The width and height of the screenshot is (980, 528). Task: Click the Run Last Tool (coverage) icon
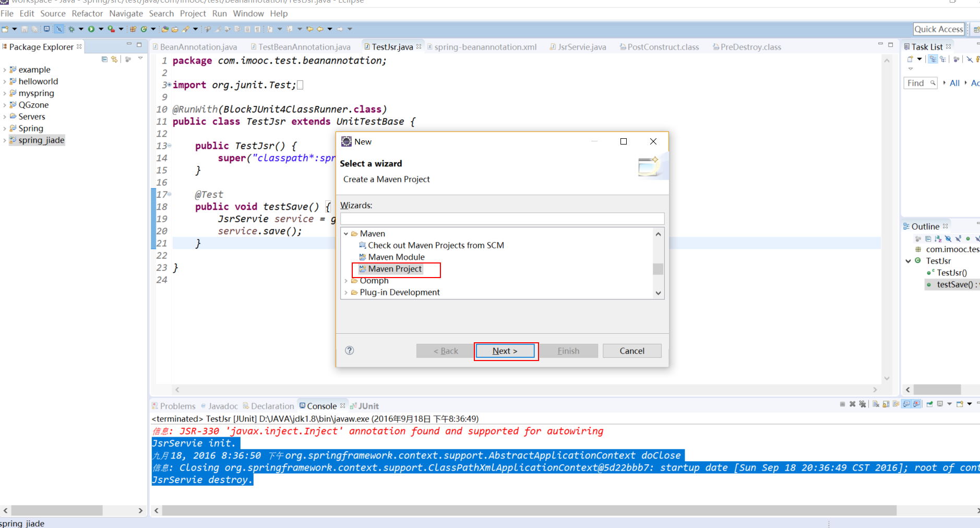[x=111, y=29]
